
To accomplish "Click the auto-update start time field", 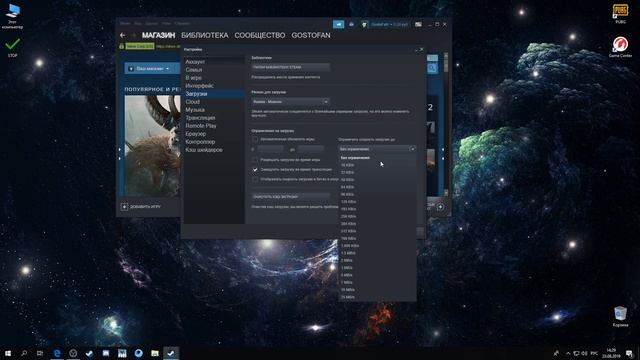I will tap(270, 149).
